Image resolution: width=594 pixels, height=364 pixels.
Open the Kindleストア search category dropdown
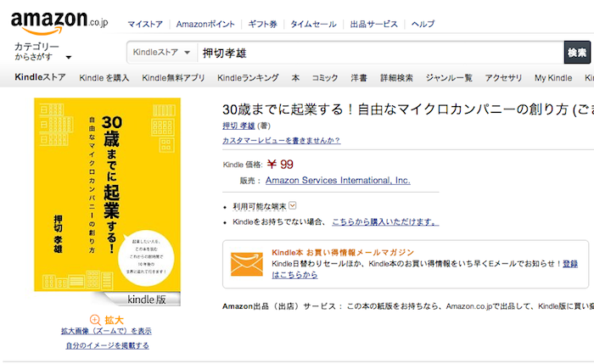click(161, 53)
